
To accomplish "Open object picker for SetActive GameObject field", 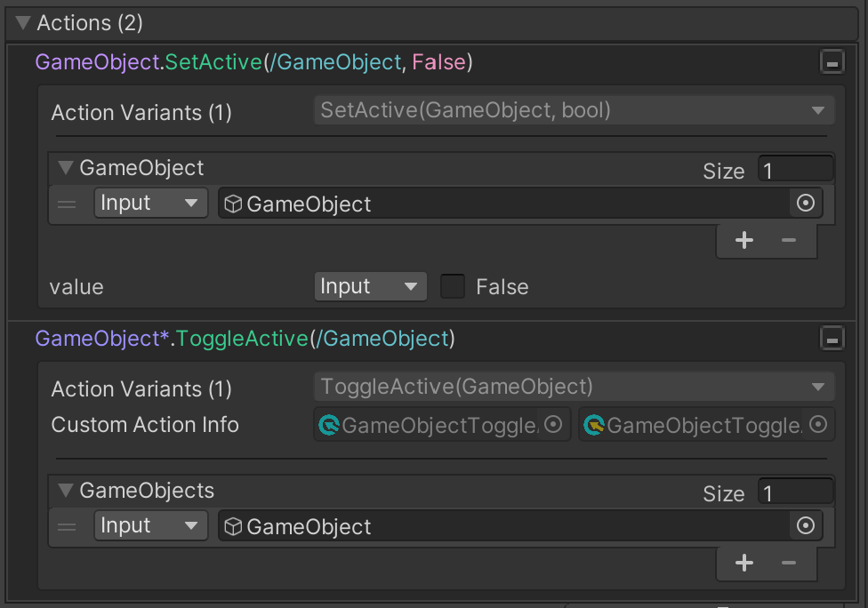I will [806, 203].
